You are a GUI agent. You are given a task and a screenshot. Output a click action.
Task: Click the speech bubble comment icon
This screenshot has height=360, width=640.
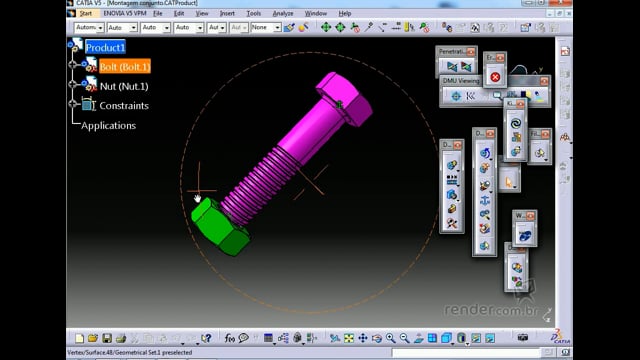tap(244, 338)
